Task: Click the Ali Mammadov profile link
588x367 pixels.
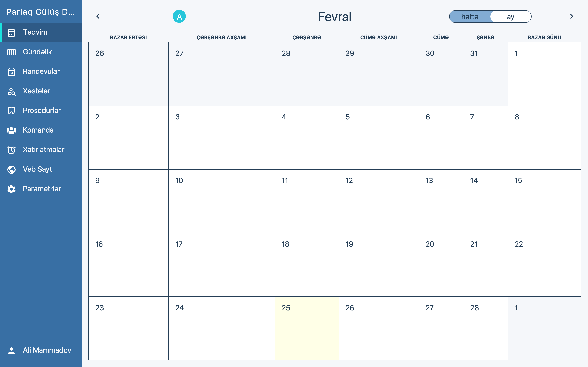Action: coord(47,350)
